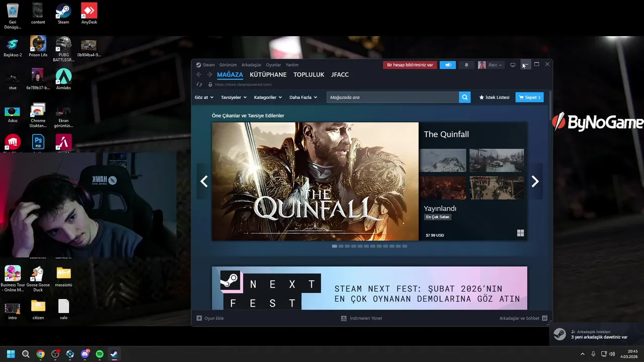This screenshot has width=644, height=362.
Task: Select the last carousel page dot
Action: click(405, 246)
